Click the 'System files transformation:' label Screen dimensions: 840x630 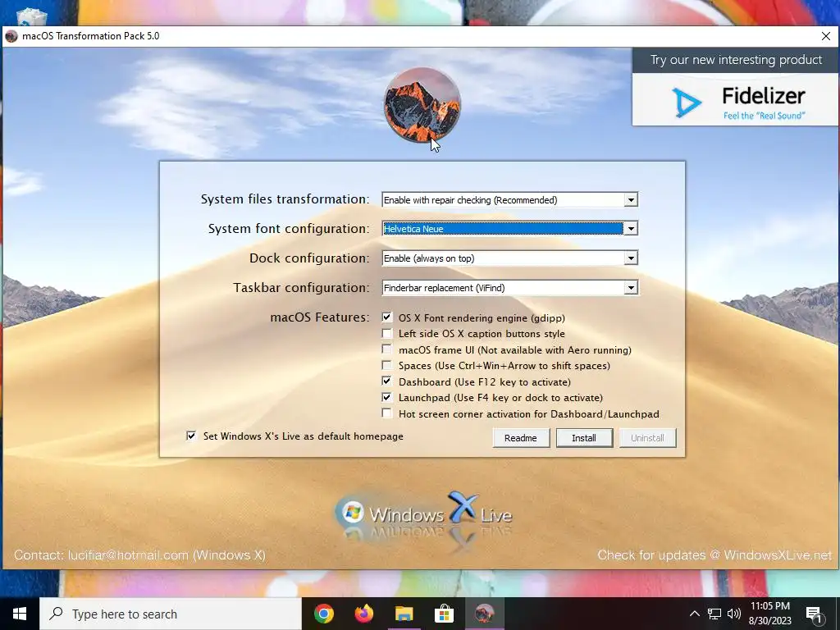(x=285, y=199)
